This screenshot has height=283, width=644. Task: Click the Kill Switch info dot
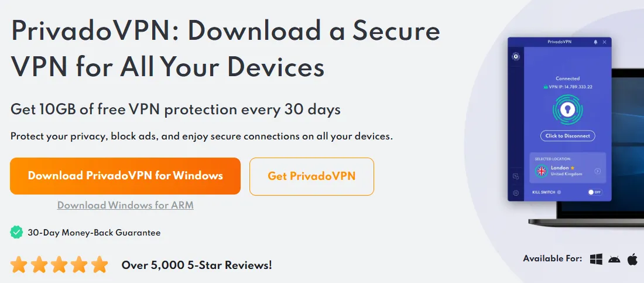click(559, 192)
